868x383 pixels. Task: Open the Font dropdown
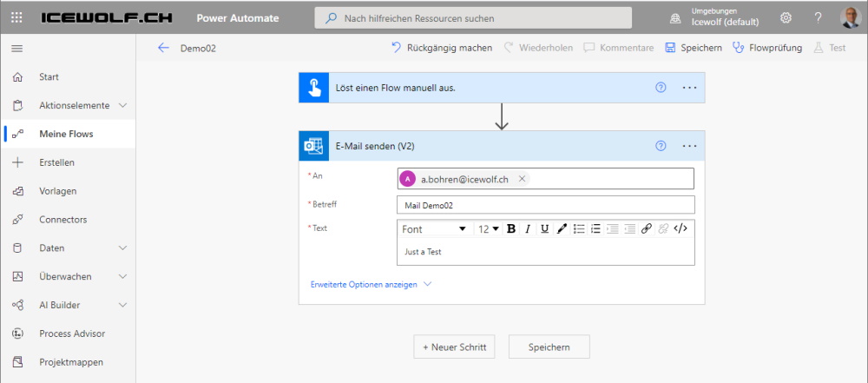pos(435,229)
